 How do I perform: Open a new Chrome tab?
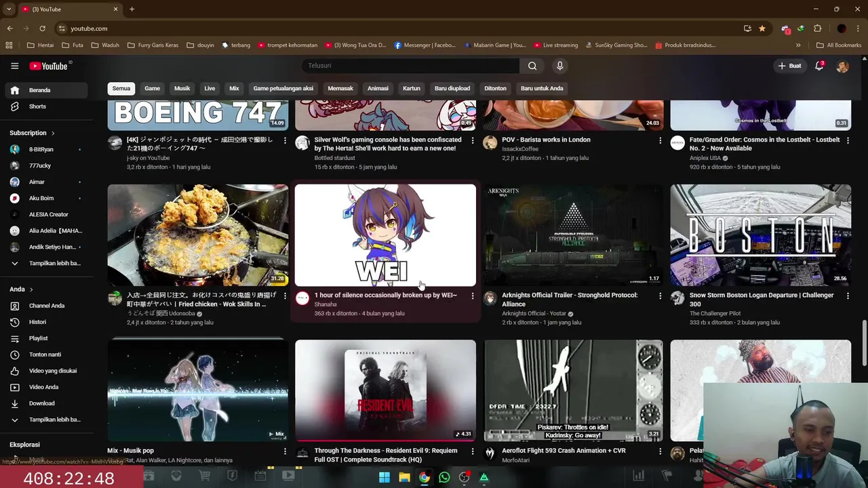132,9
